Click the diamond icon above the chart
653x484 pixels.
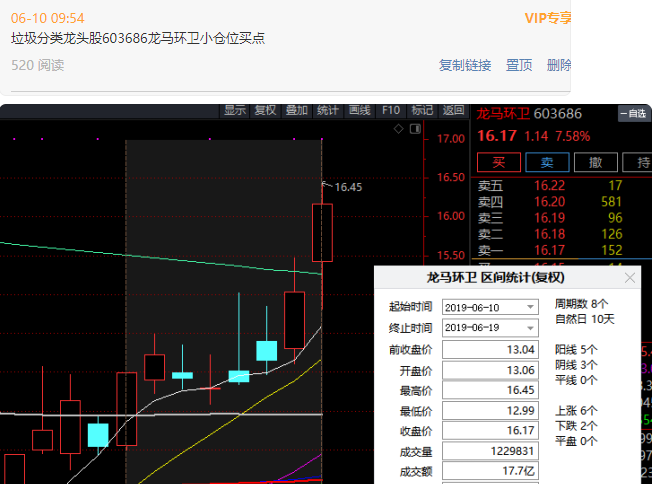(399, 129)
